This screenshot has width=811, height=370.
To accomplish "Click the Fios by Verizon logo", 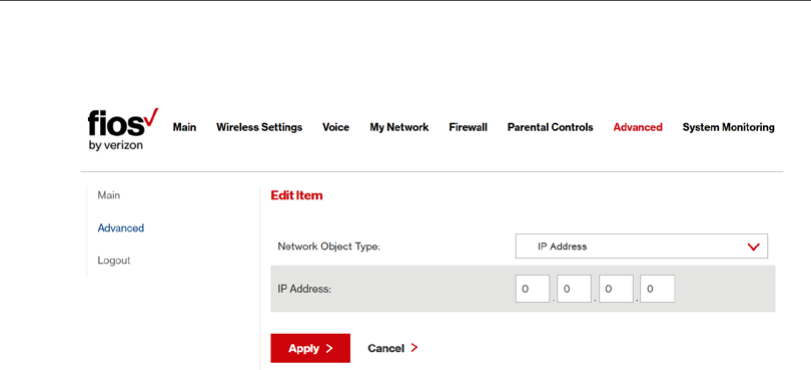I will (x=123, y=130).
